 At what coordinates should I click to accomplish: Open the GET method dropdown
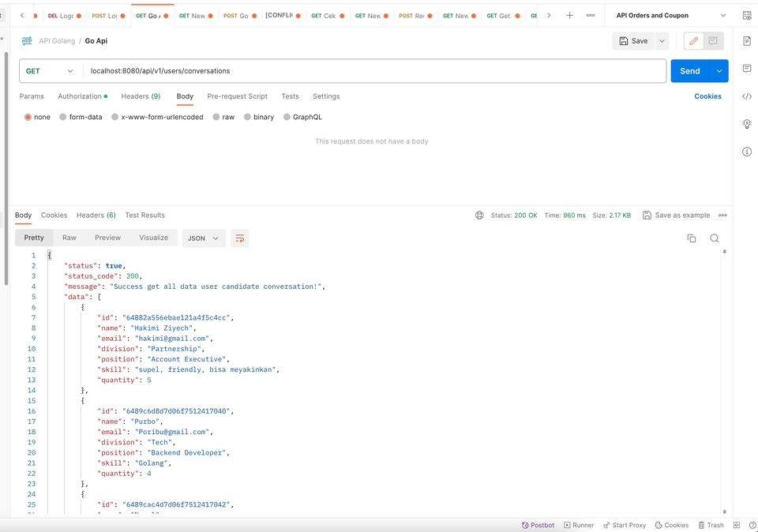tap(50, 71)
